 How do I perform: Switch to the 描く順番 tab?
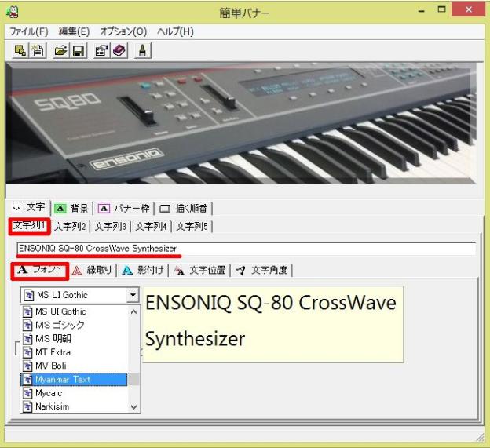[x=184, y=208]
